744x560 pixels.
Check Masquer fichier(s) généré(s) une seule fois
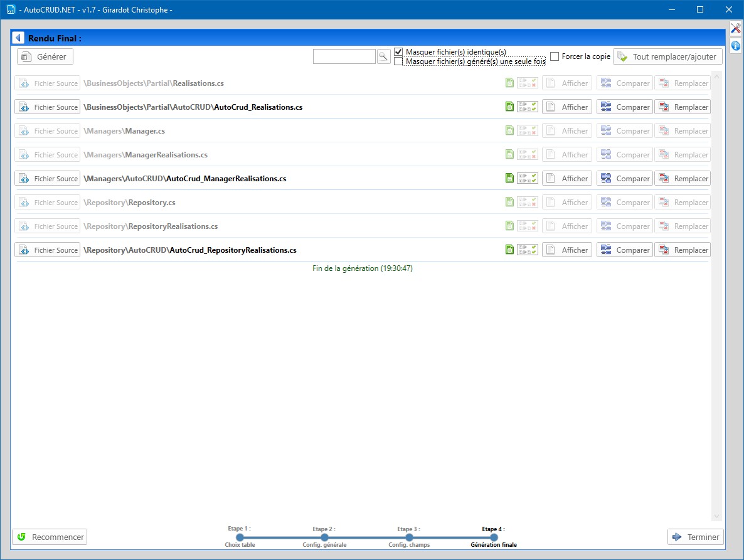point(398,61)
